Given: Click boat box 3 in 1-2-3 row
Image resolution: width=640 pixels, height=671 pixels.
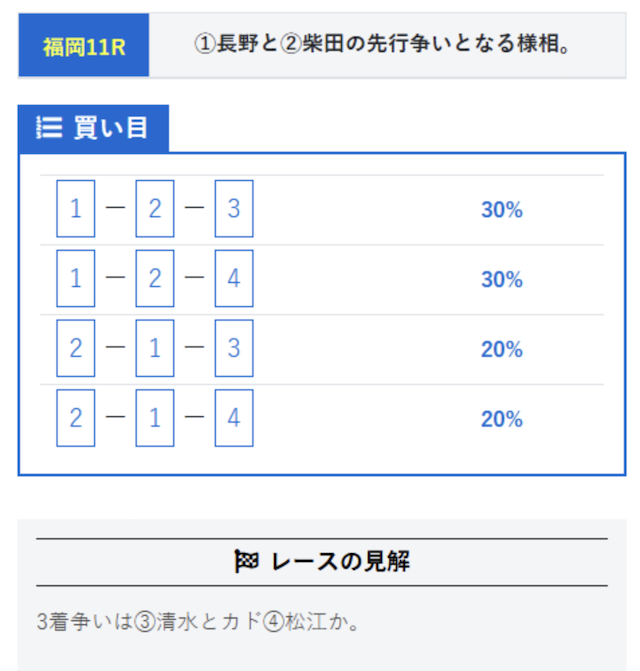Looking at the screenshot, I should click(234, 208).
